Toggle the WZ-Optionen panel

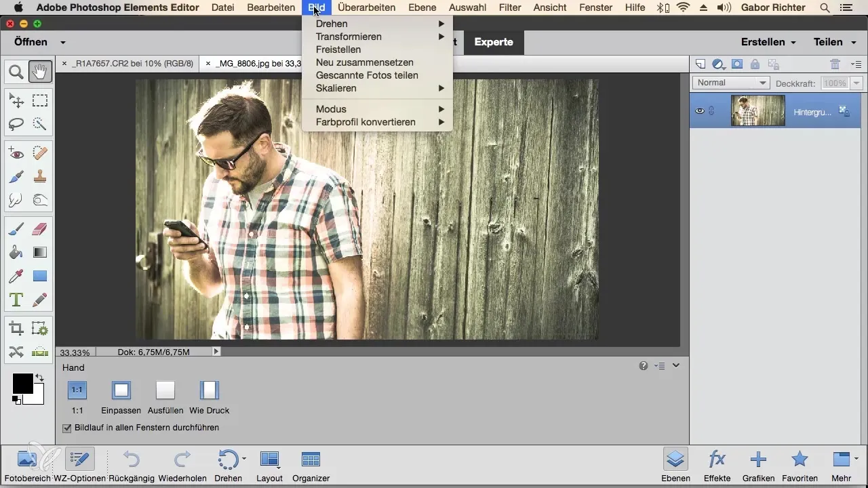(x=79, y=466)
